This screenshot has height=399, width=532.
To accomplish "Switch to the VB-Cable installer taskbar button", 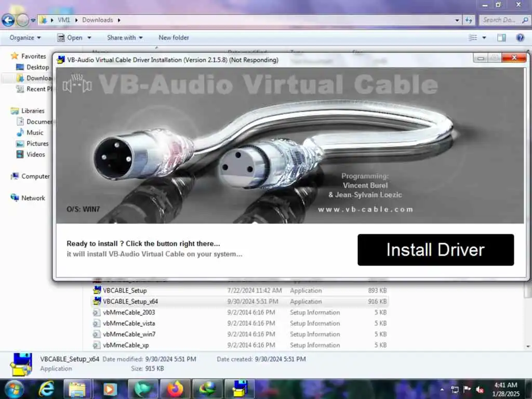I will tap(240, 389).
